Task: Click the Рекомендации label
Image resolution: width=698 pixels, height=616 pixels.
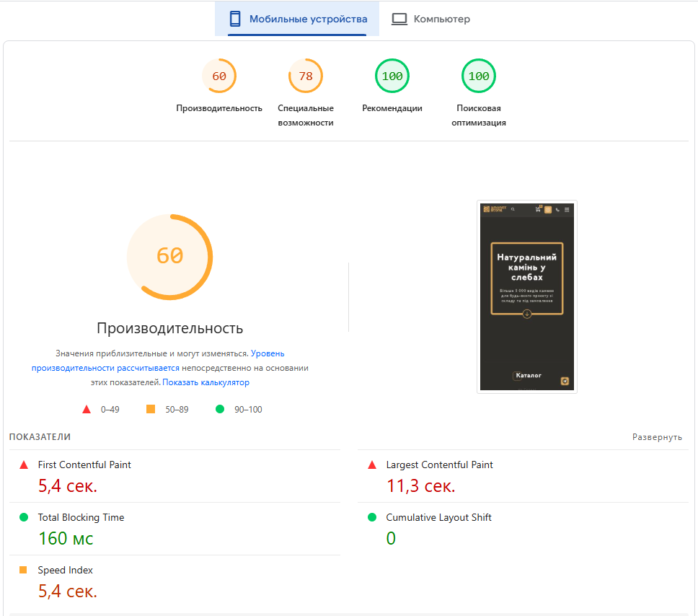Action: [x=392, y=108]
